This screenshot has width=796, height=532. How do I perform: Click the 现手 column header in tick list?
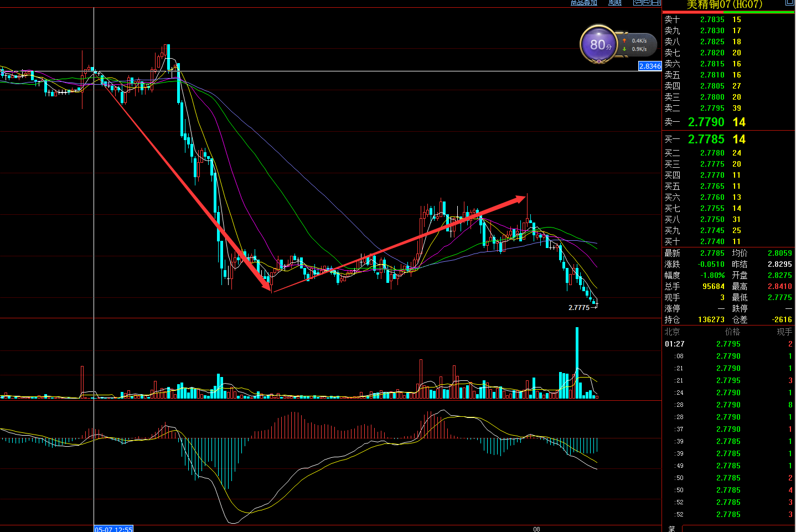tap(784, 332)
